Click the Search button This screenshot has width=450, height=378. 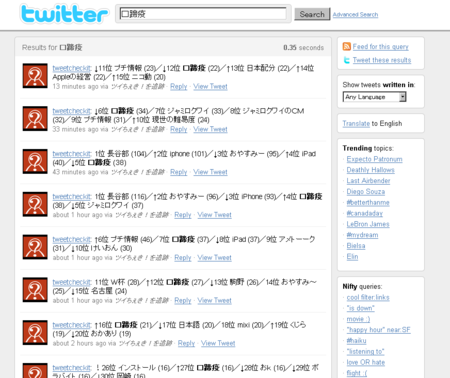click(x=312, y=14)
